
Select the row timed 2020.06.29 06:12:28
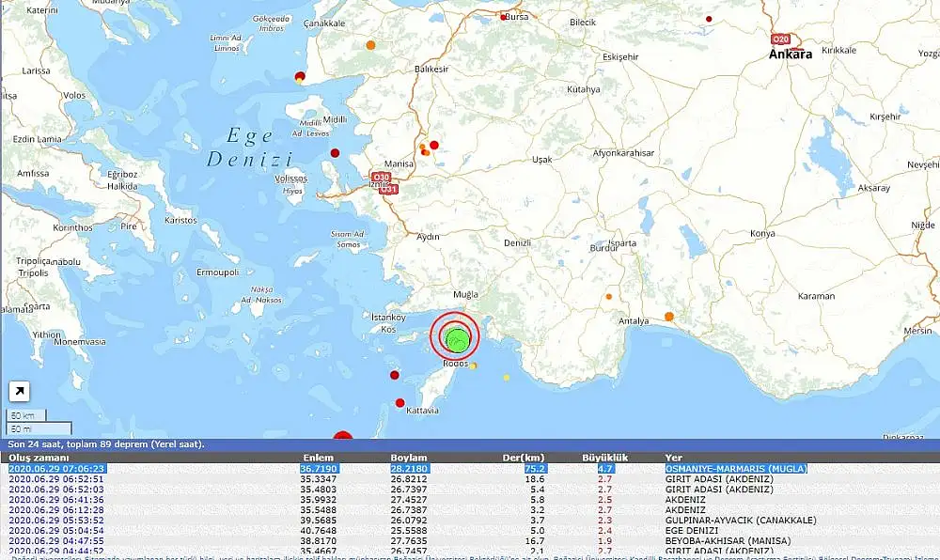(x=470, y=509)
